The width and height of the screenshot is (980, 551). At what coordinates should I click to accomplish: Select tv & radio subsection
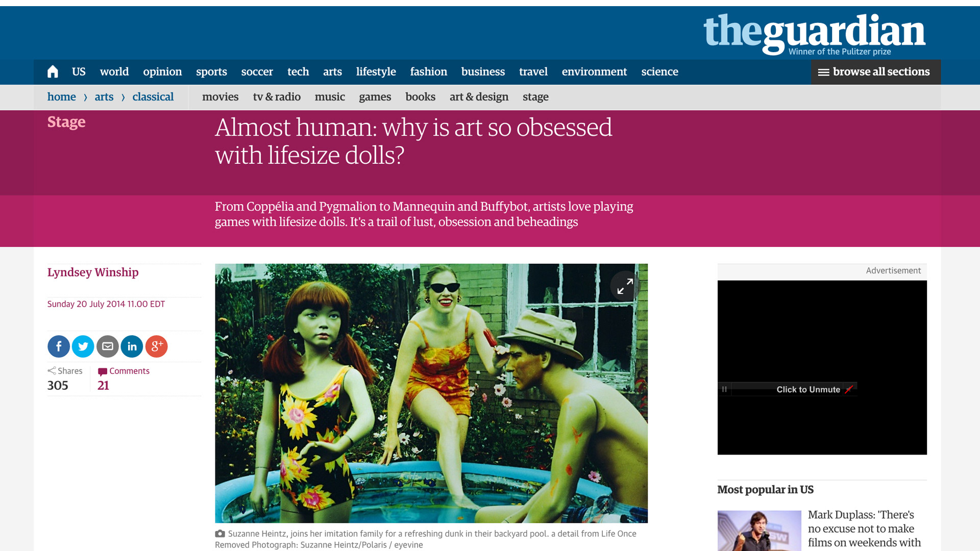point(277,97)
